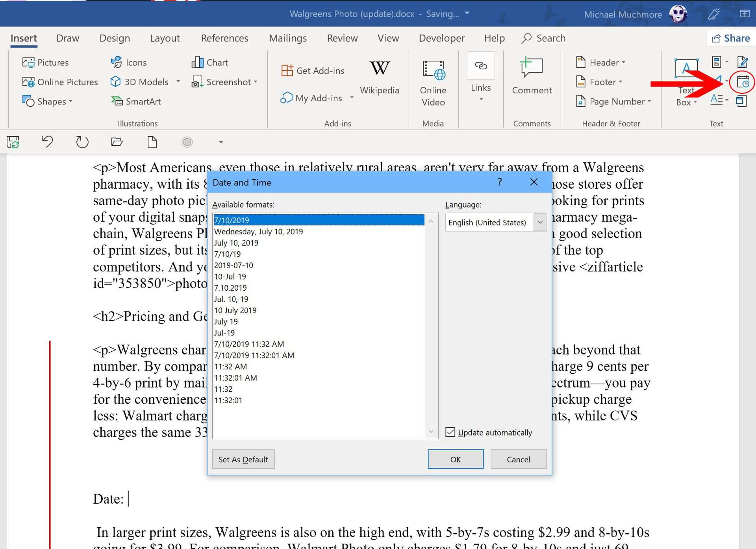Screen dimensions: 756x549
Task: Open the Wikipedia add-in
Action: [x=380, y=78]
